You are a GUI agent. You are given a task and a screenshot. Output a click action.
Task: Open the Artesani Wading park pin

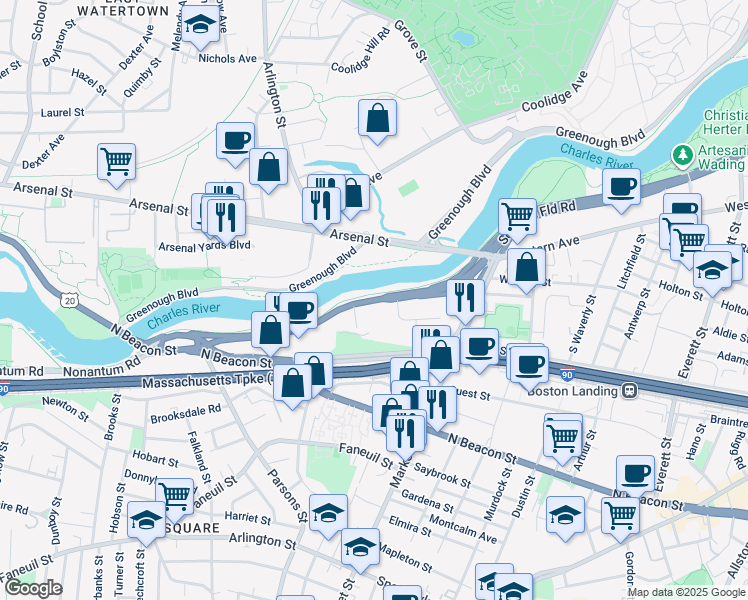click(x=683, y=156)
